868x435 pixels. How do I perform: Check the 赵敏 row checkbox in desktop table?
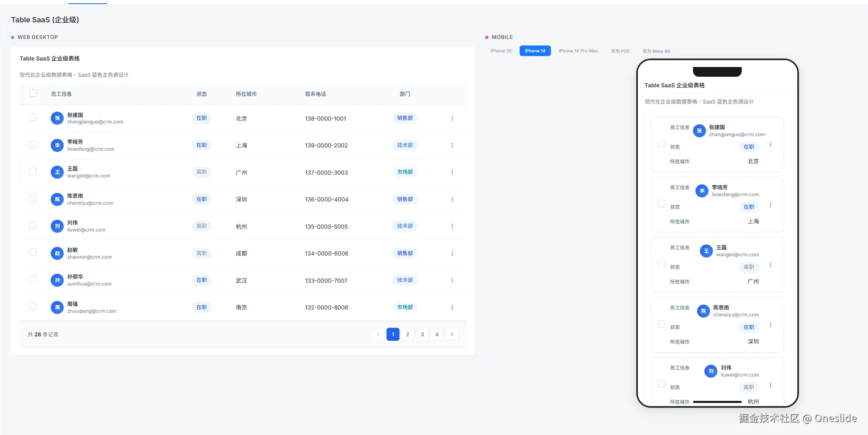33,252
